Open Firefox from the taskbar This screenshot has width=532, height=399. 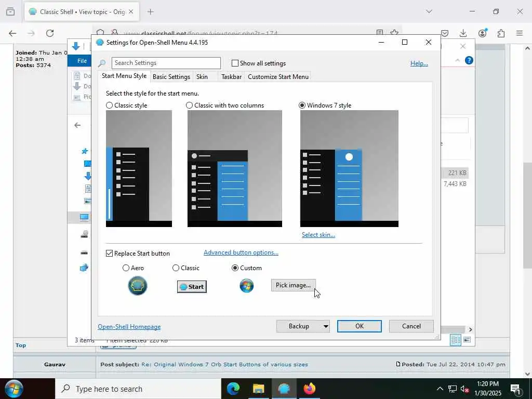pos(310,389)
